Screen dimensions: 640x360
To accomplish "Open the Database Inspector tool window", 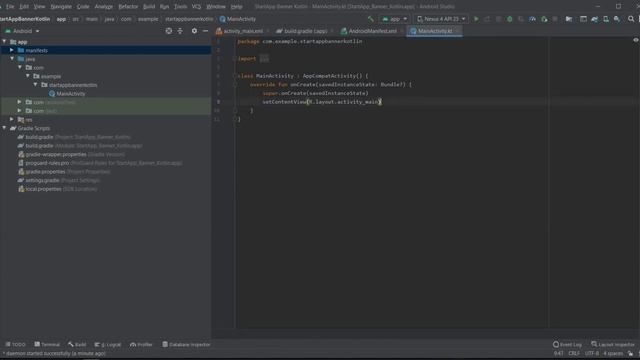I will (x=186, y=344).
